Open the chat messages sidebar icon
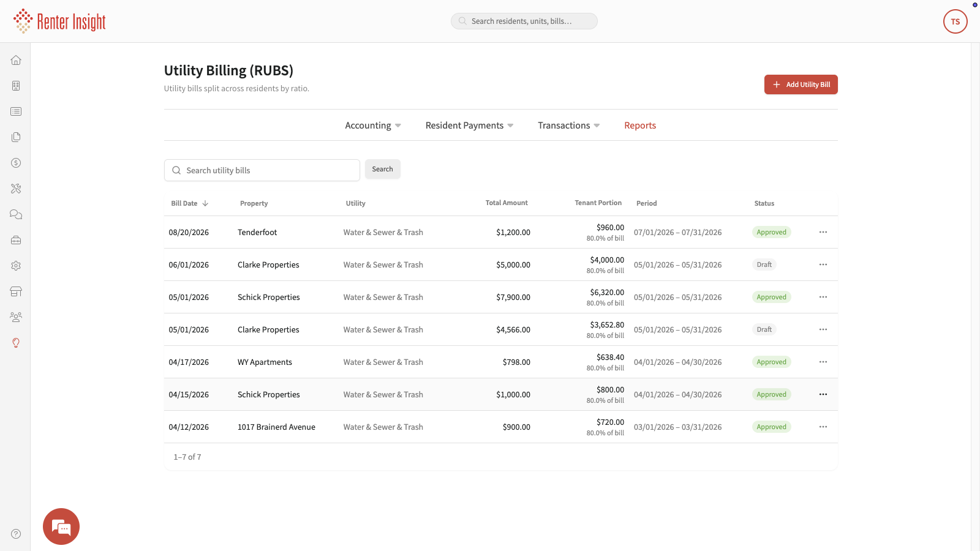The width and height of the screenshot is (980, 551). point(16,214)
